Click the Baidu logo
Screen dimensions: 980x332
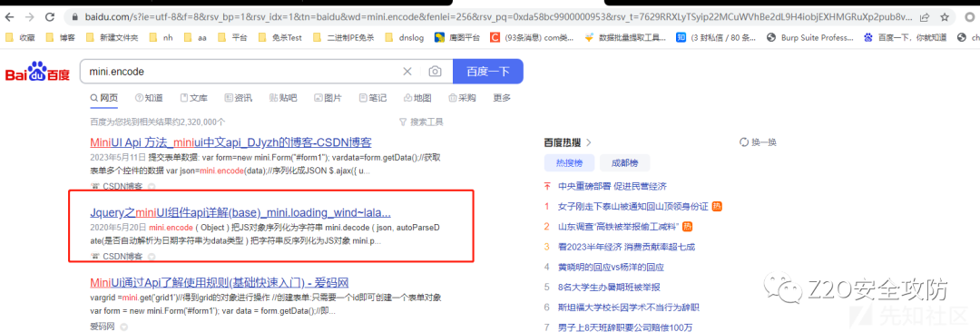37,72
